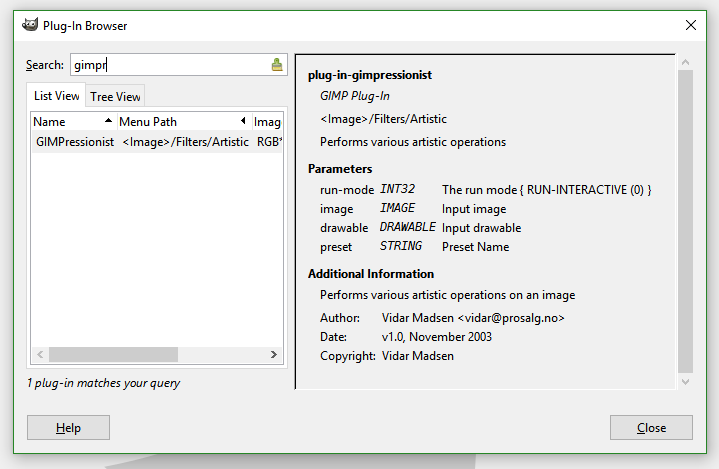Click the <Image>/Filters/Artistic cell in the list
This screenshot has height=469, width=719.
(185, 142)
